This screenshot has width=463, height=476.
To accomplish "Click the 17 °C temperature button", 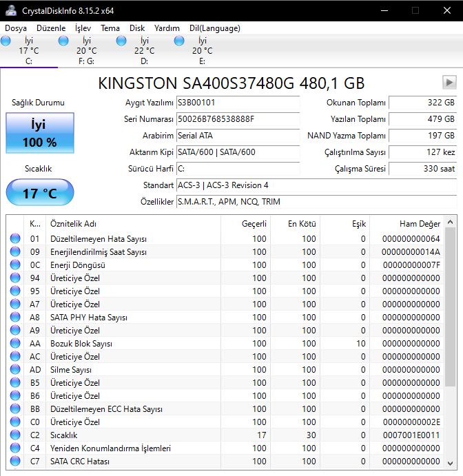I will [x=39, y=193].
